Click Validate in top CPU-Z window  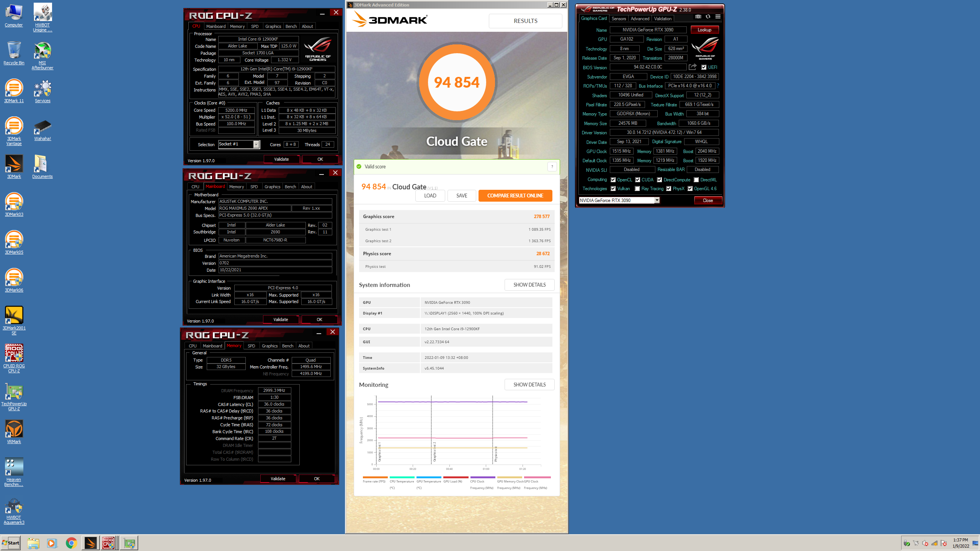[281, 159]
